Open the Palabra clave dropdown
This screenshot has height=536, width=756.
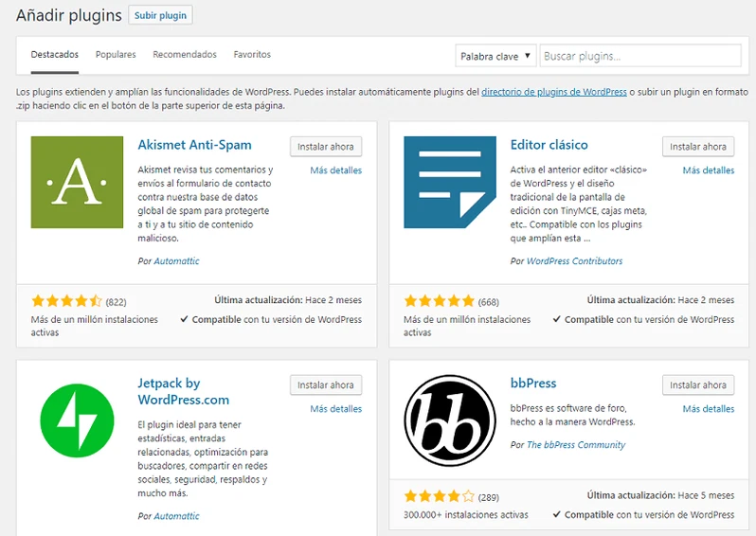coord(495,56)
